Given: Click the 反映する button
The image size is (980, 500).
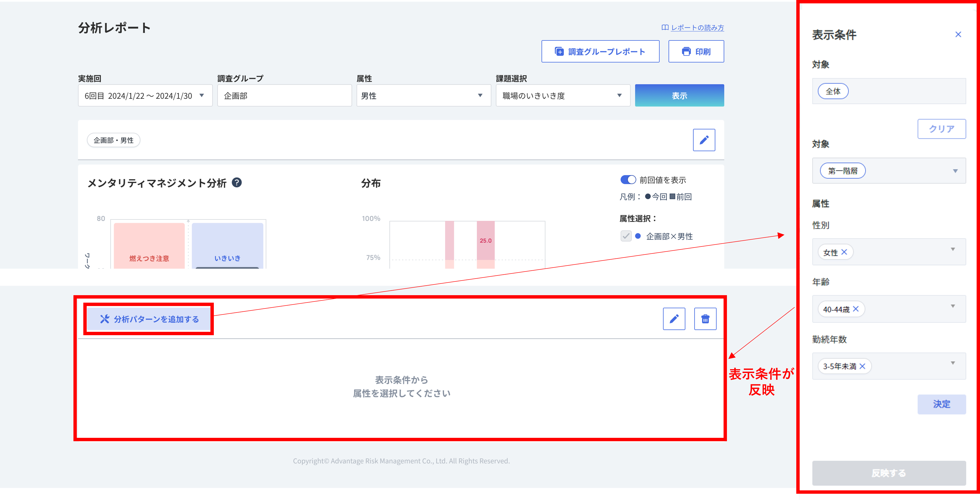Looking at the screenshot, I should tap(889, 473).
